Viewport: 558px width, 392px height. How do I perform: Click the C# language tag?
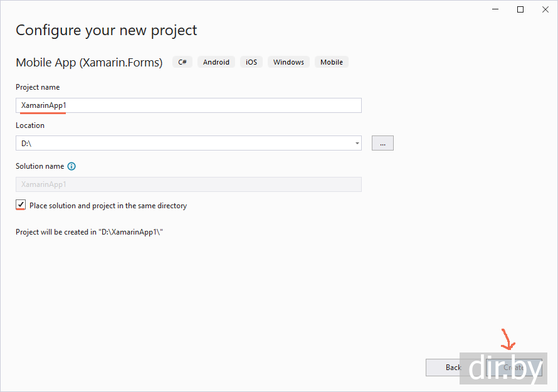click(182, 62)
